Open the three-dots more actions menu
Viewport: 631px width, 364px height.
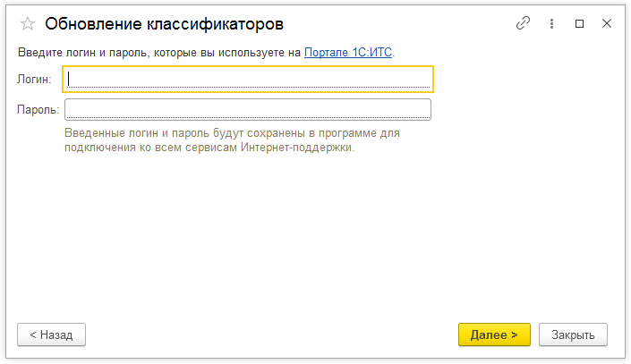click(552, 24)
